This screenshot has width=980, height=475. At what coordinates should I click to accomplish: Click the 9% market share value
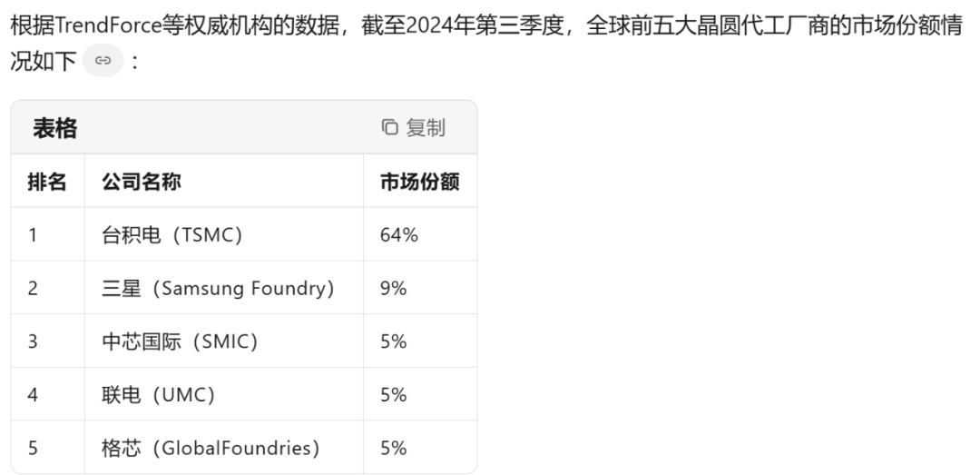(x=393, y=289)
